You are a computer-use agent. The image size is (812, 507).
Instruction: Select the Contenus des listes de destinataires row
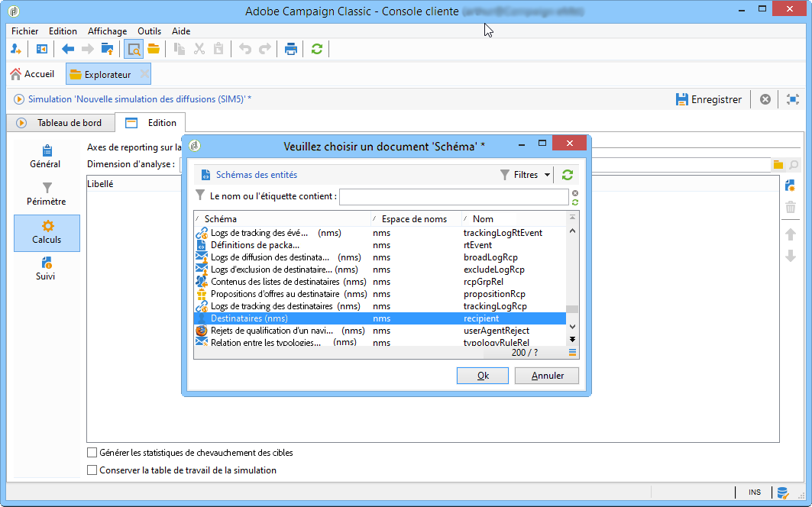point(380,282)
